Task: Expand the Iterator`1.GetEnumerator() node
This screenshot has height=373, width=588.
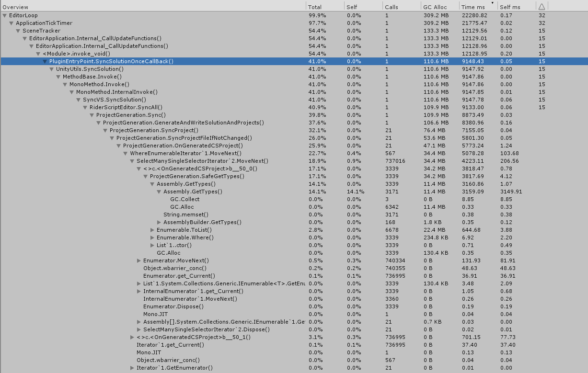Action: [x=132, y=368]
